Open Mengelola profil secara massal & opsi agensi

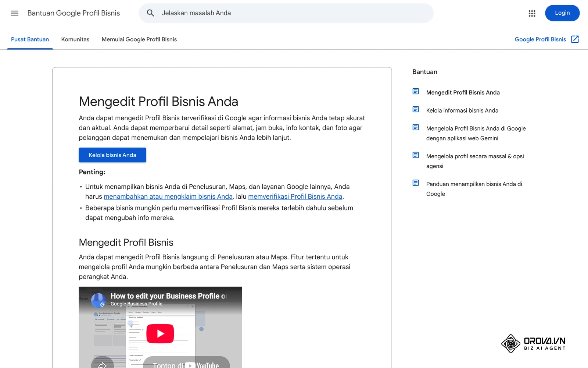click(475, 161)
